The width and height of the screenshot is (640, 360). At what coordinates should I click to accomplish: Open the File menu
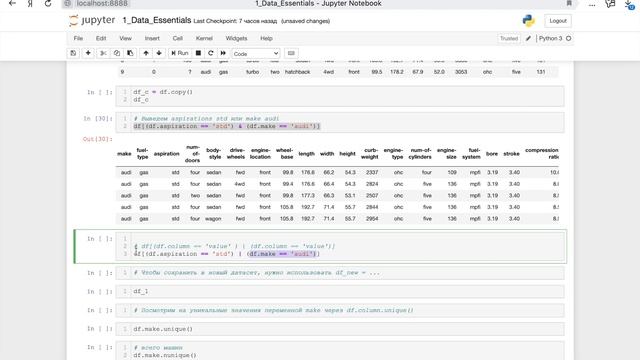point(78,38)
